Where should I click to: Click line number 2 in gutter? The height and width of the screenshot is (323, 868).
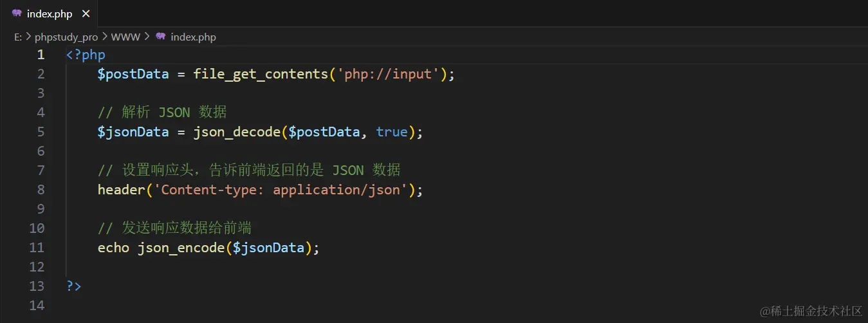click(x=41, y=74)
